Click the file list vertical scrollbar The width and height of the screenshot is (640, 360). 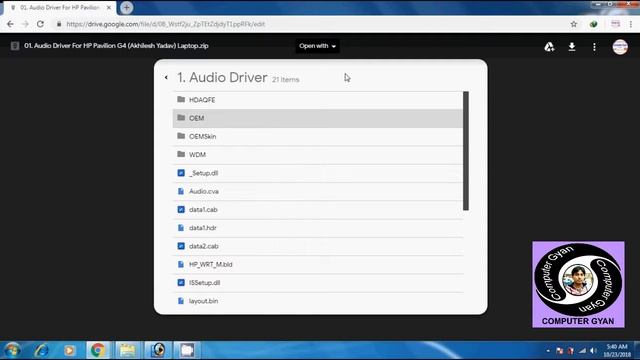click(466, 151)
